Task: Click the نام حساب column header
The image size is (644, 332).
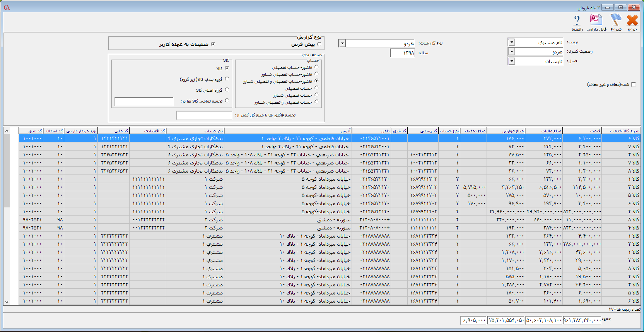Action: 195,131
